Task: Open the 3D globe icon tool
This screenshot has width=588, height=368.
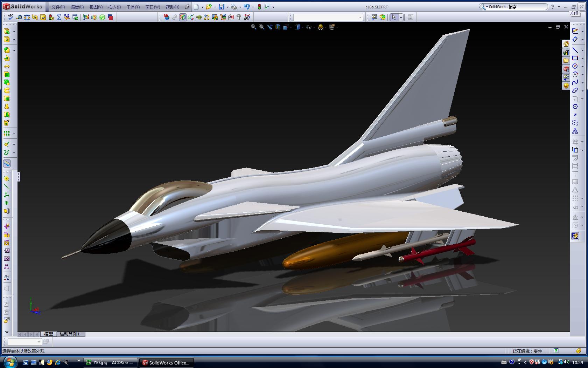Action: pos(167,17)
